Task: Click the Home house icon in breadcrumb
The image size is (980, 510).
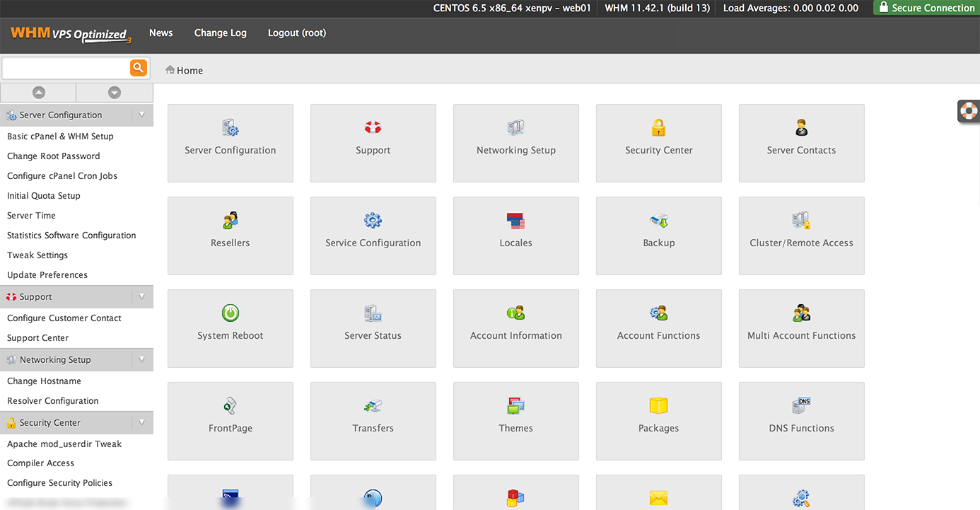Action: 170,70
